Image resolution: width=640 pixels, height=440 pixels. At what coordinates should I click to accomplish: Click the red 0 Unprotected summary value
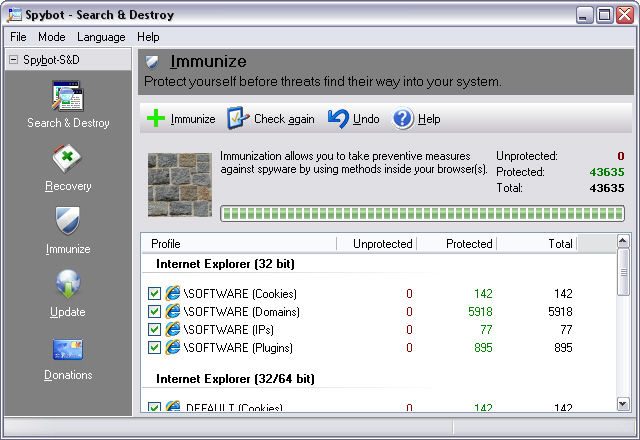pyautogui.click(x=621, y=156)
